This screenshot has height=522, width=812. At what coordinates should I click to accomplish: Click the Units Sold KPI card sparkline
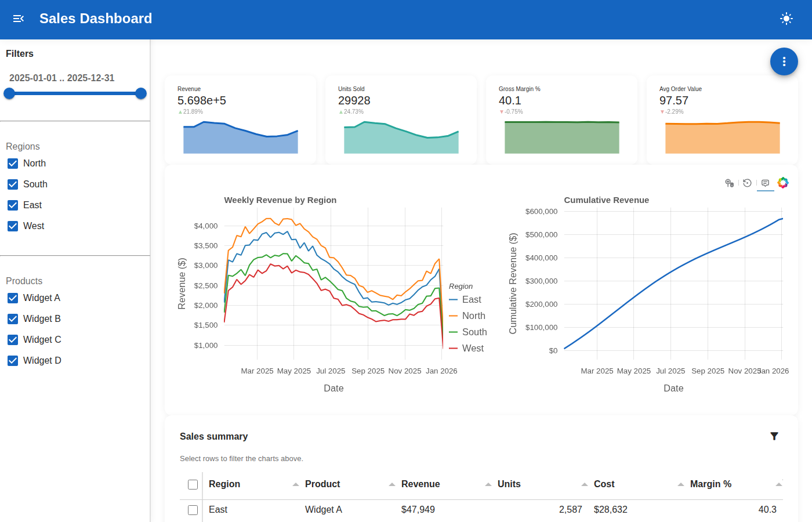pos(401,137)
